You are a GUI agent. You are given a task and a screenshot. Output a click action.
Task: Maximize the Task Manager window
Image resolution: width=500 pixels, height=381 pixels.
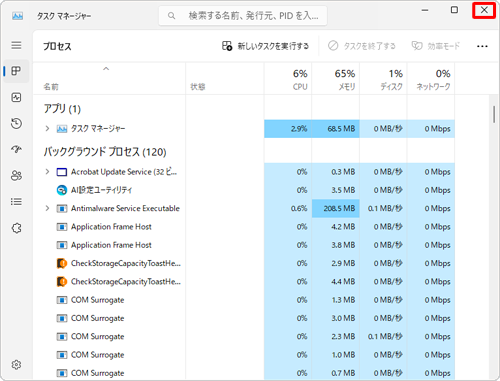point(454,10)
